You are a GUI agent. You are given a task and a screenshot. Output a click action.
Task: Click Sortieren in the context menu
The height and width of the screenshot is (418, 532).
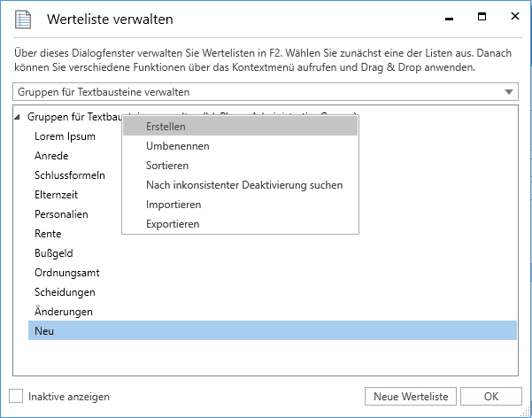point(167,166)
